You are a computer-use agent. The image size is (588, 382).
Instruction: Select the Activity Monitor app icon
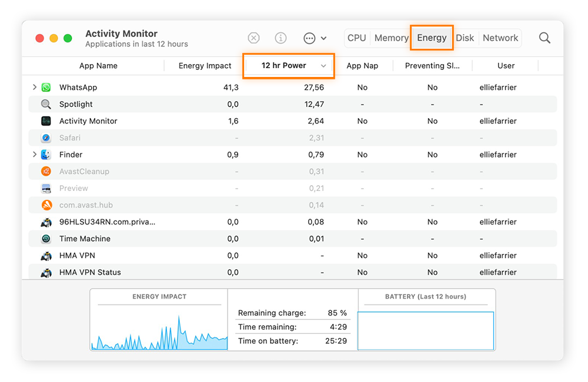click(x=46, y=121)
